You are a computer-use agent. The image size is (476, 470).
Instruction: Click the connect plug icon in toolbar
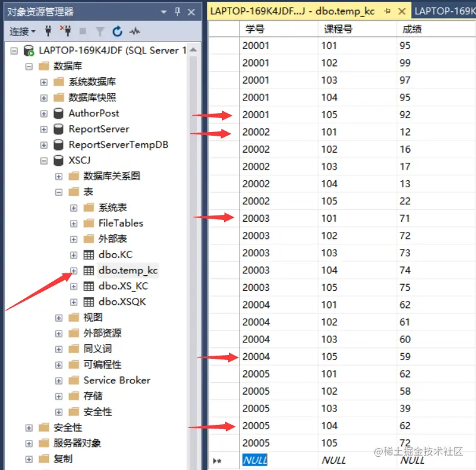click(x=48, y=31)
